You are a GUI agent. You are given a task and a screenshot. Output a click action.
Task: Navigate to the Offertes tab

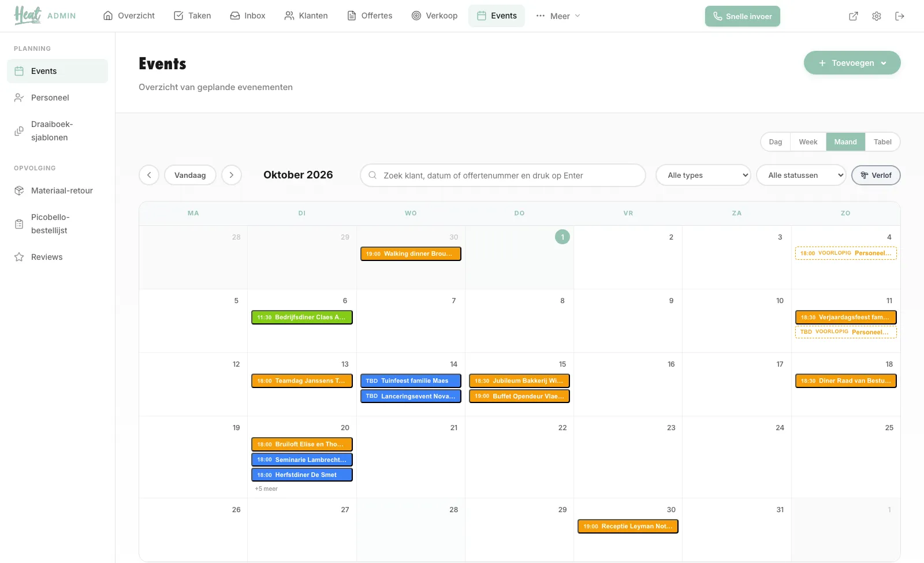pos(370,16)
